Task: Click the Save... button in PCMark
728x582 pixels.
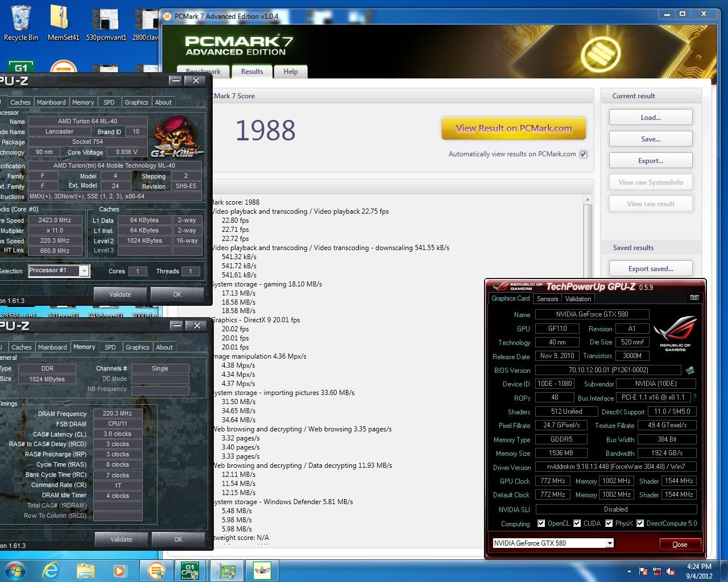Action: (x=651, y=139)
